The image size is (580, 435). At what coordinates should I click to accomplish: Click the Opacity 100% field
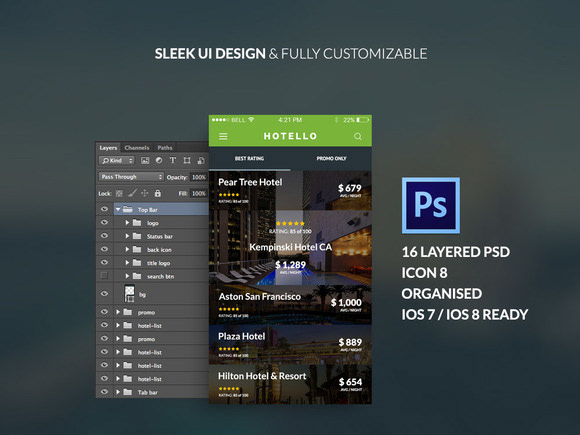click(x=199, y=177)
